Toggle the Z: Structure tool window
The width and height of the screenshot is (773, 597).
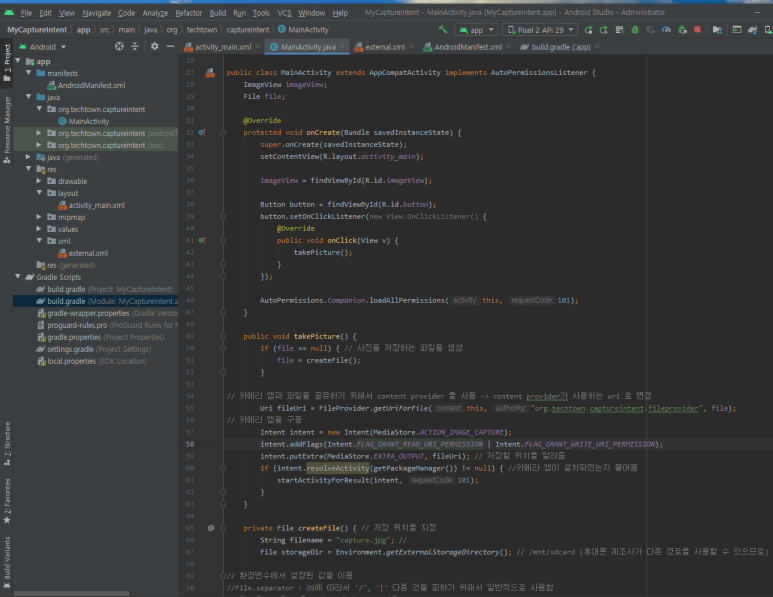[x=7, y=444]
